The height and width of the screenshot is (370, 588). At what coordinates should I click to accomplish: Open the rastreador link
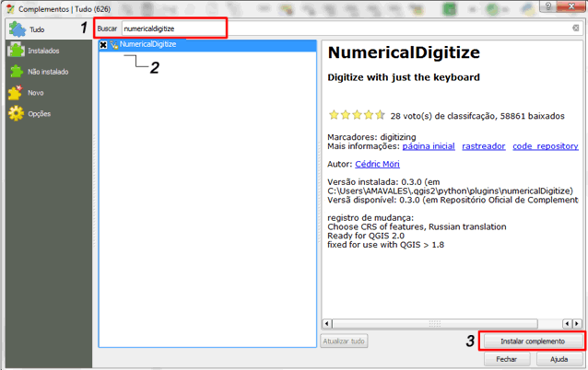pyautogui.click(x=483, y=146)
